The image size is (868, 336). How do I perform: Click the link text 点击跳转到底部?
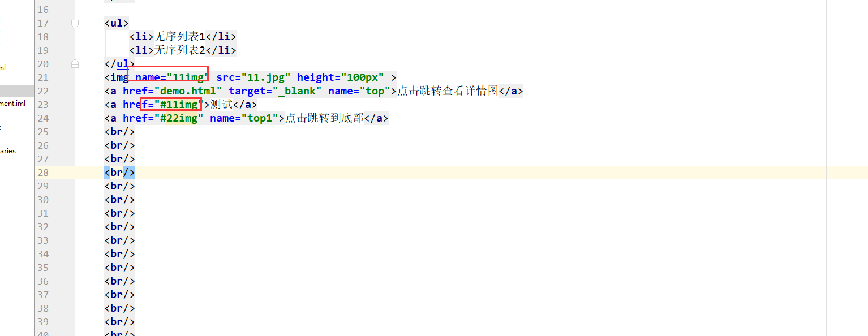[x=324, y=118]
